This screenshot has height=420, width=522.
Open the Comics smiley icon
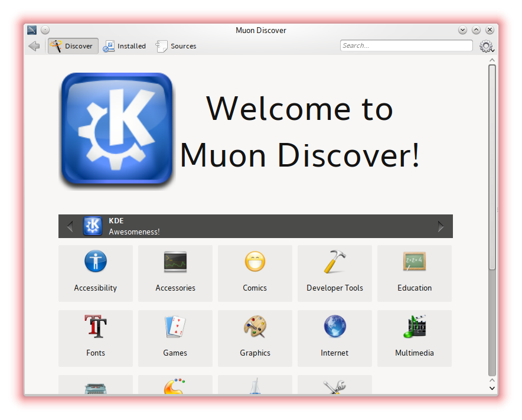[255, 262]
